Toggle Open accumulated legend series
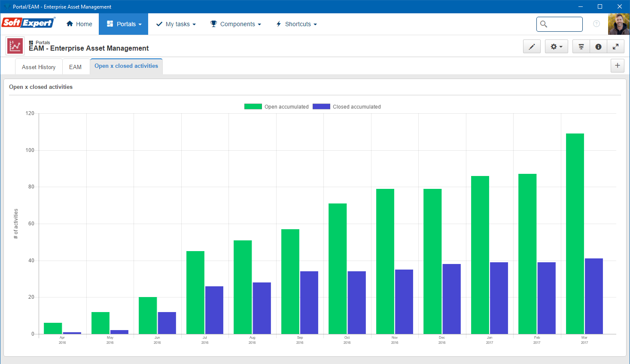Image resolution: width=630 pixels, height=364 pixels. (x=277, y=106)
